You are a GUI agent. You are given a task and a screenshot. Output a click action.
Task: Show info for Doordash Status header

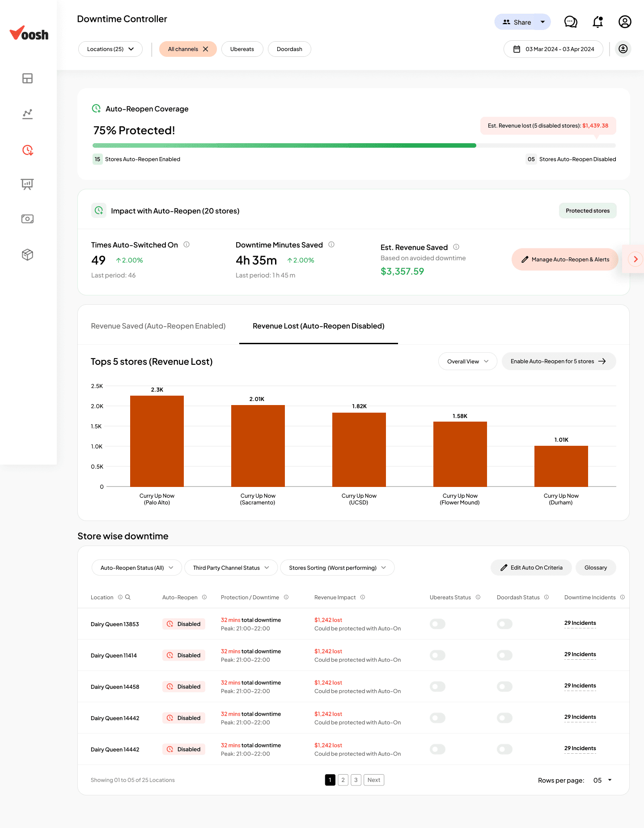(x=547, y=597)
